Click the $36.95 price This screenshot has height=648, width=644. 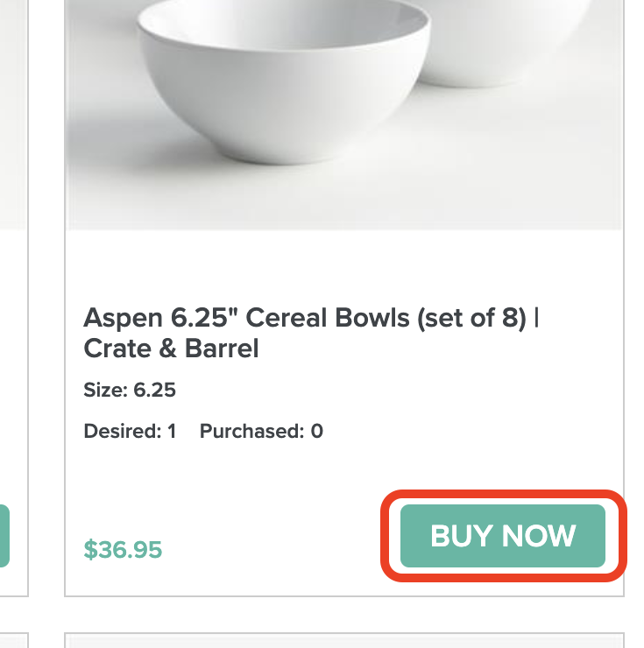(x=123, y=549)
